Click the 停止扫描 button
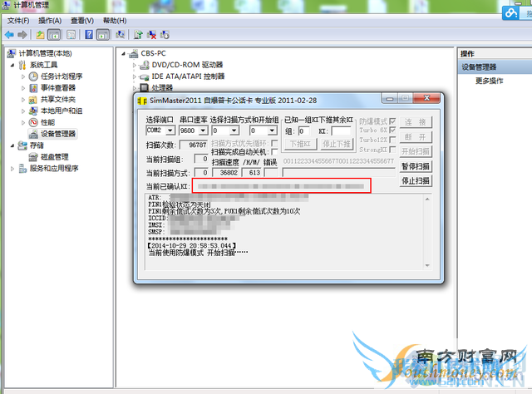Screen dimensions: 532x394 point(416,181)
